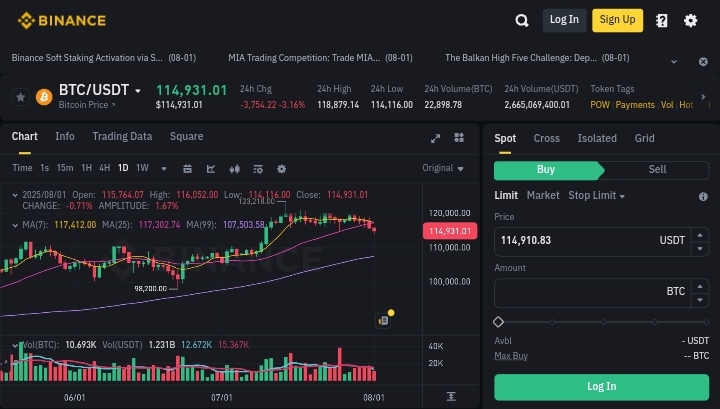Select the Spot trading tab
This screenshot has width=720, height=409.
505,138
